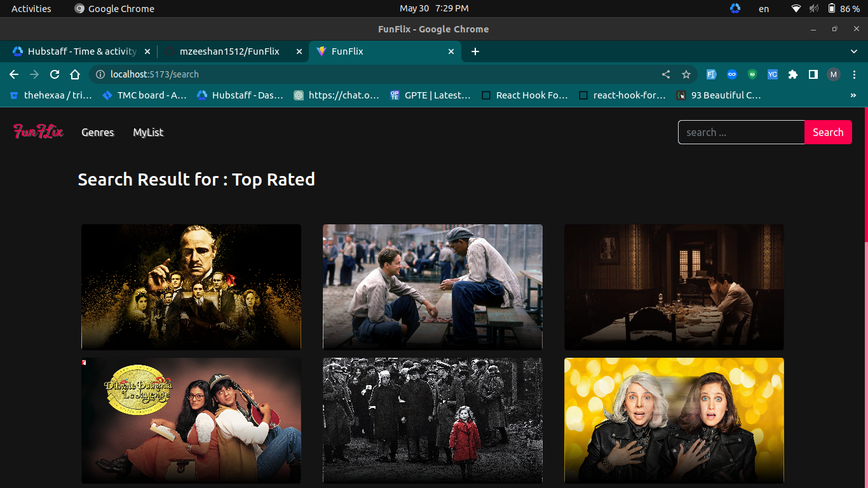
Task: Open the dark dining room movie thumbnail
Action: click(x=674, y=287)
